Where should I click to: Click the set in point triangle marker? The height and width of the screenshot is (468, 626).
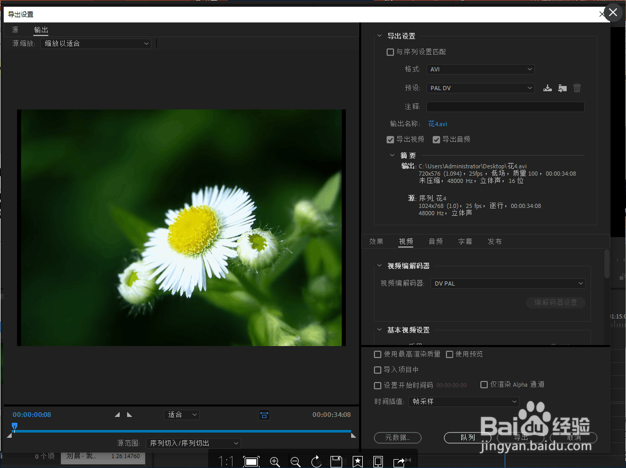117,414
